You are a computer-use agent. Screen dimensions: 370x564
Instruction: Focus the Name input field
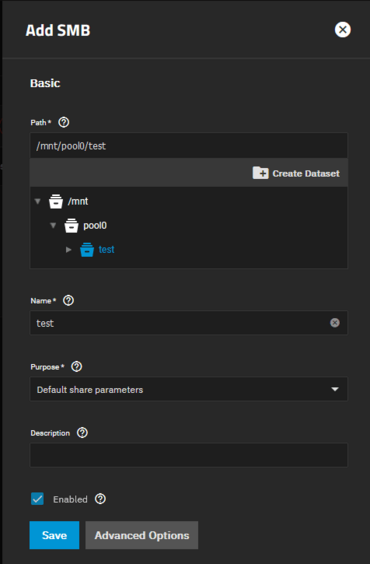(x=189, y=323)
